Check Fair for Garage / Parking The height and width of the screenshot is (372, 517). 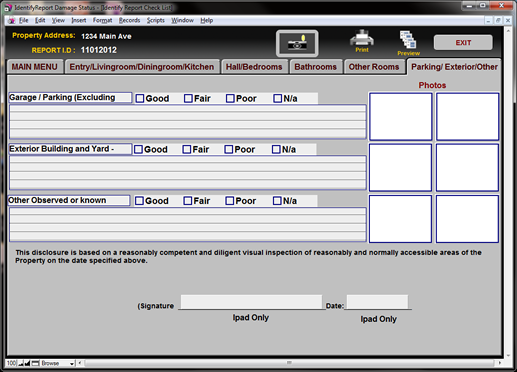click(x=188, y=98)
